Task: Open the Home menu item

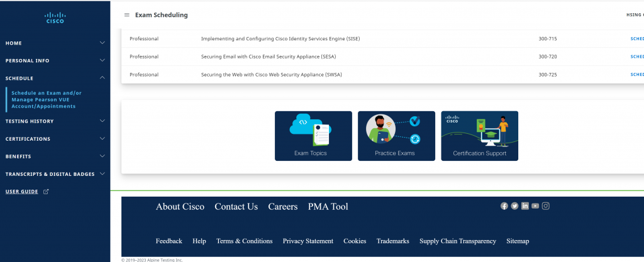Action: (x=14, y=43)
